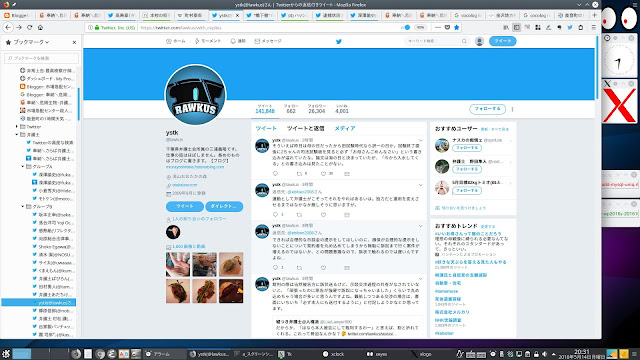Reload the current Twitter page
This screenshot has height=360, width=640.
[29, 27]
